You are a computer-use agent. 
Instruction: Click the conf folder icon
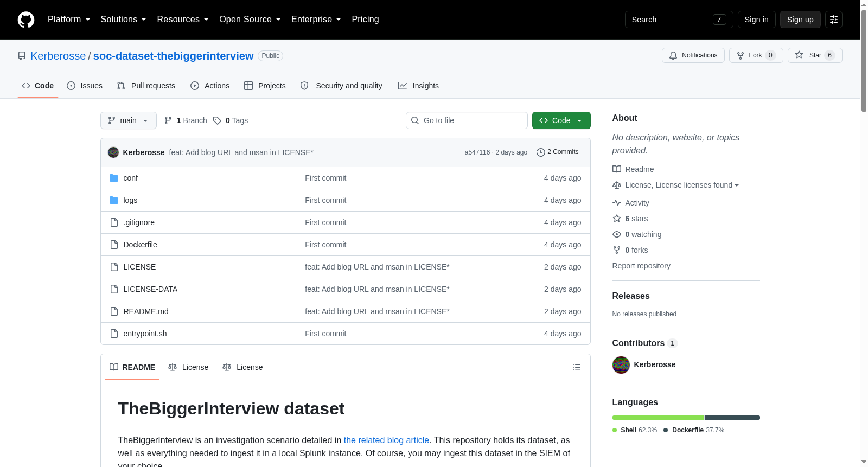[x=114, y=178]
